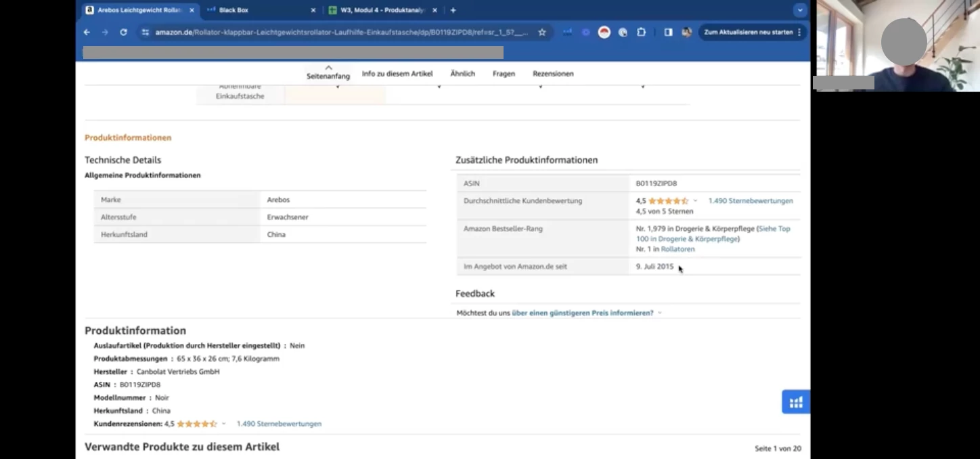
Task: Click the Produktinformationen orange heading
Action: [128, 137]
